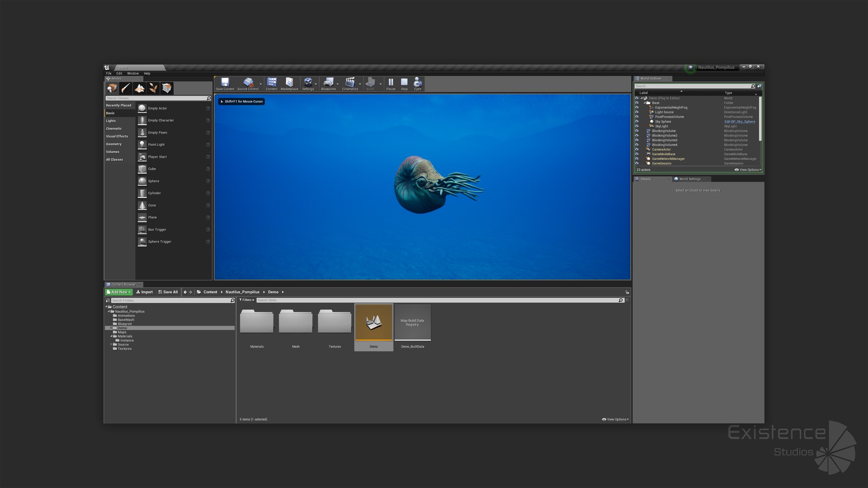Click the Save All button
The image size is (868, 488).
[168, 292]
